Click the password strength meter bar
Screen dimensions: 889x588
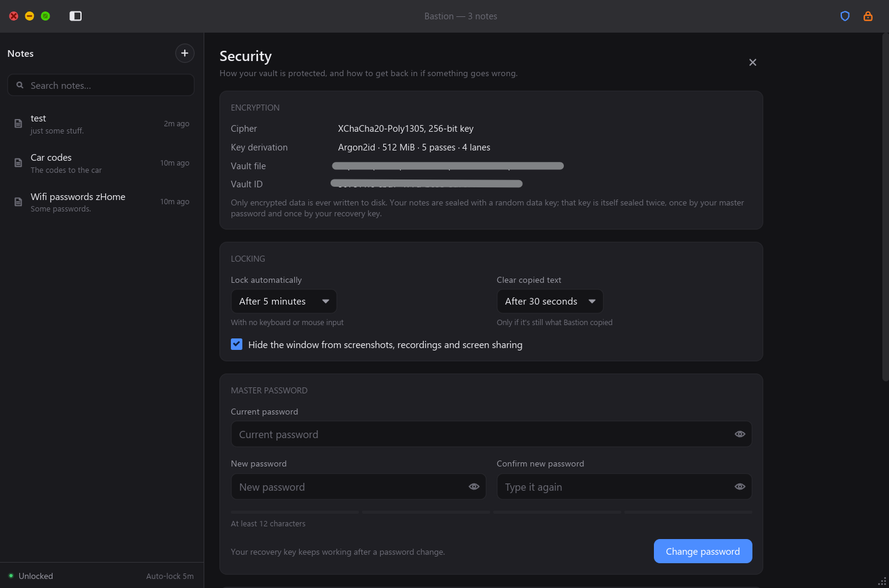tap(491, 512)
